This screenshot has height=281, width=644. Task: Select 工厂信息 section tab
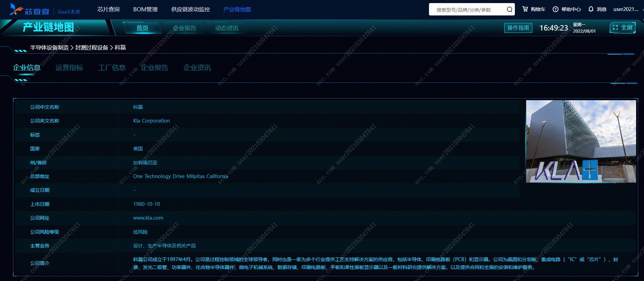pos(112,68)
